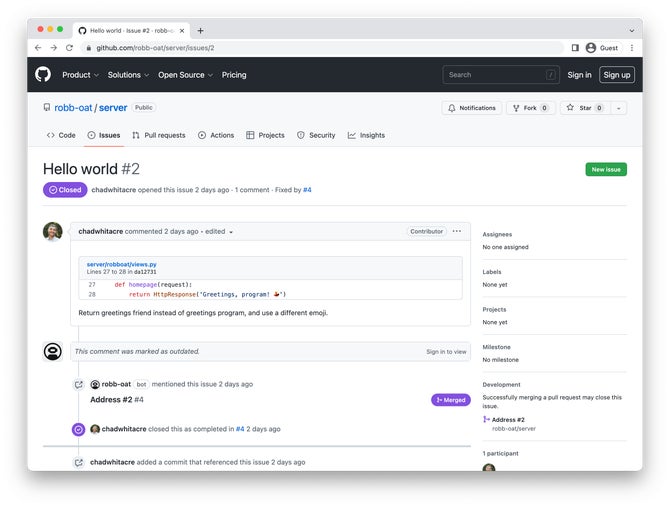The image size is (670, 507).
Task: Open server/robboat/views.py file link
Action: pyautogui.click(x=121, y=264)
